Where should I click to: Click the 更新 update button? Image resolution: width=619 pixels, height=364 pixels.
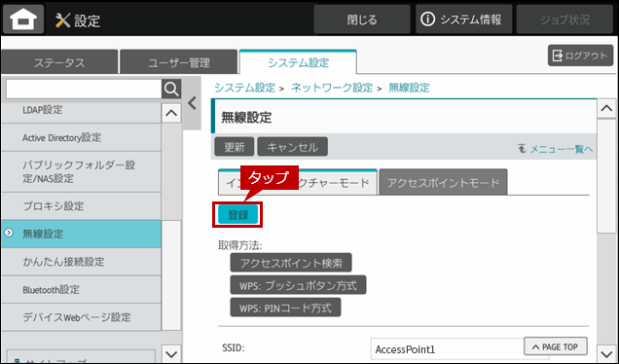tap(235, 147)
